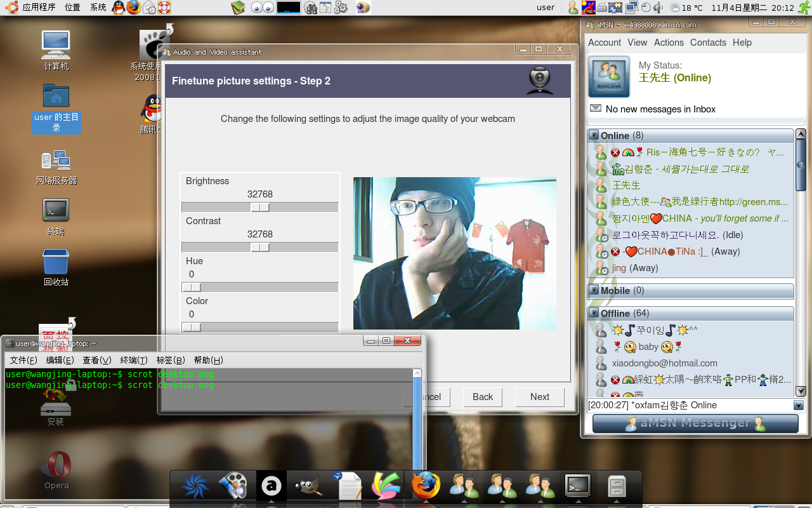Launch the Opera desktop icon
The image size is (812, 508).
click(x=56, y=470)
